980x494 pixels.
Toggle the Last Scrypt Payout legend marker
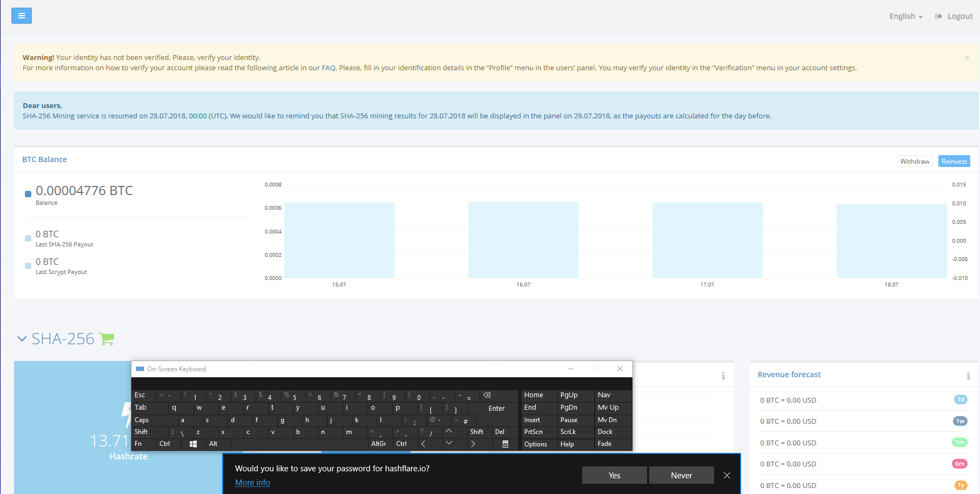[28, 266]
